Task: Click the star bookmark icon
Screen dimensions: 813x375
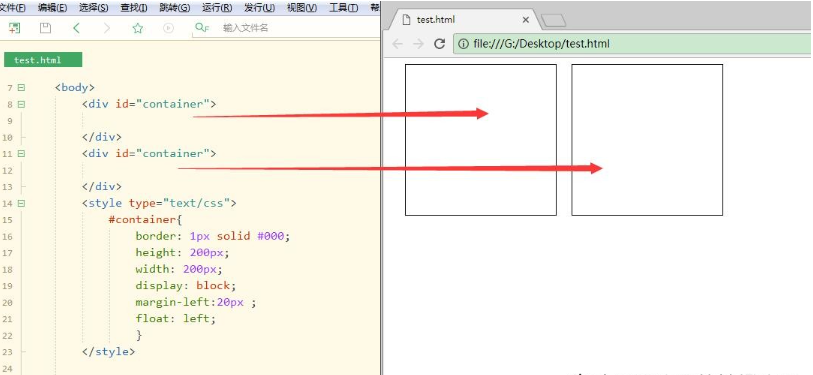Action: (x=137, y=28)
